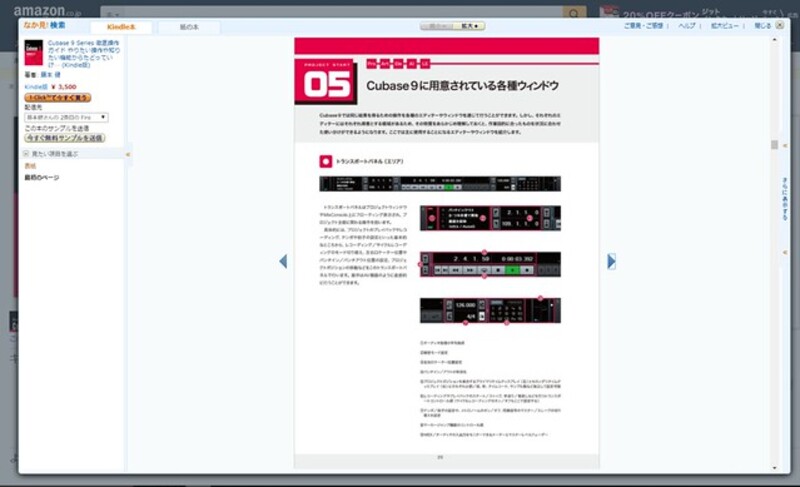Click the 拡大 zoom-in button

[x=469, y=26]
